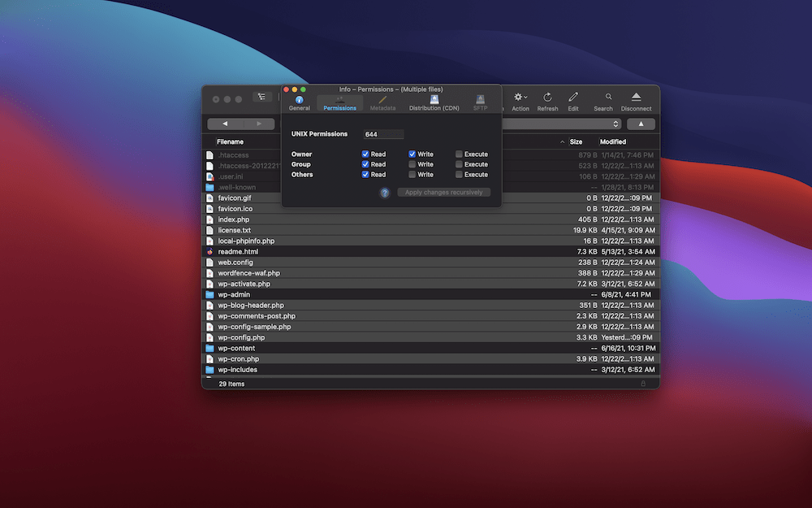Image resolution: width=812 pixels, height=508 pixels.
Task: Open the General tab in Info window
Action: [300, 102]
